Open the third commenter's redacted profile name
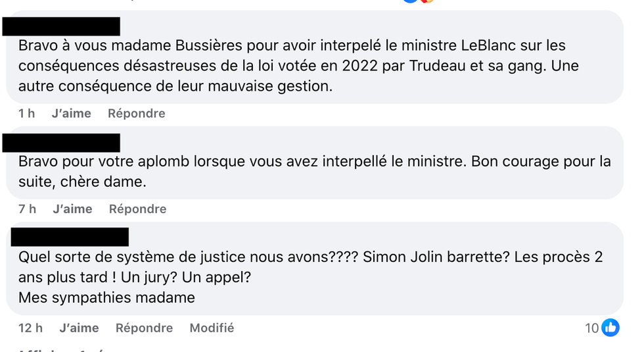The height and width of the screenshot is (352, 644). 70,237
